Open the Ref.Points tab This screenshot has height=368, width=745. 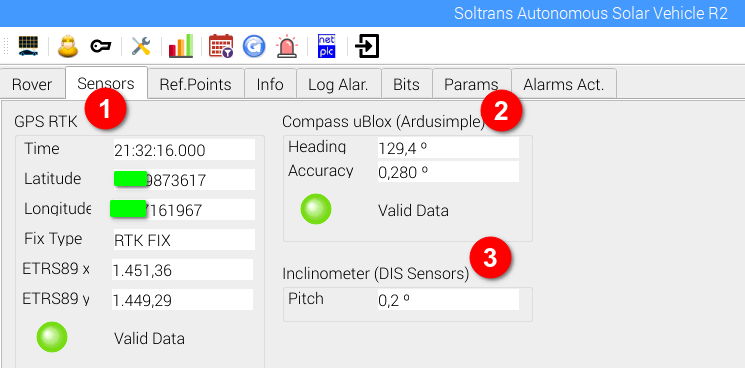pyautogui.click(x=195, y=85)
